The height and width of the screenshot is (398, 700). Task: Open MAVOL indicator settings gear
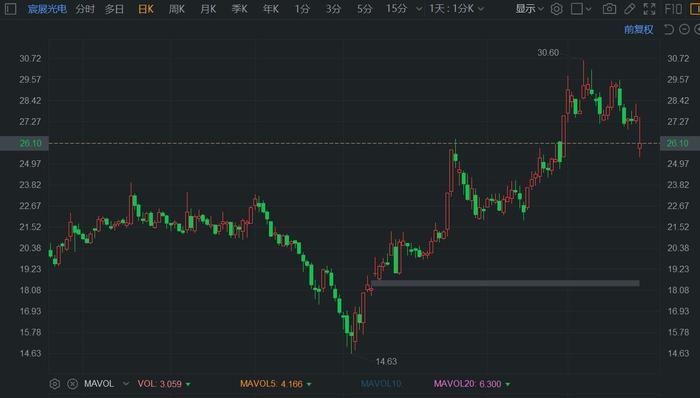pyautogui.click(x=54, y=384)
